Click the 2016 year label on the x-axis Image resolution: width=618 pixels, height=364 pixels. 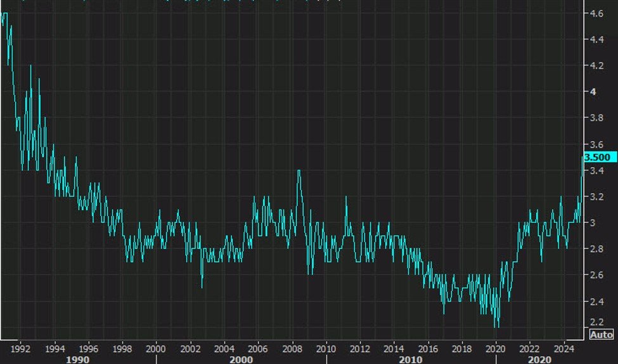point(427,348)
